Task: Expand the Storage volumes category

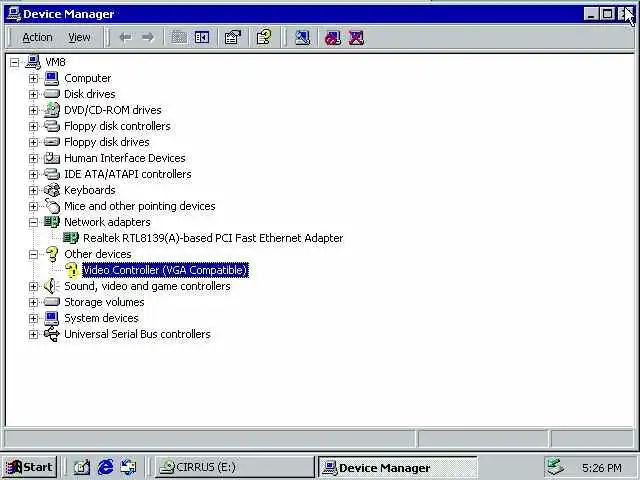Action: click(x=33, y=302)
